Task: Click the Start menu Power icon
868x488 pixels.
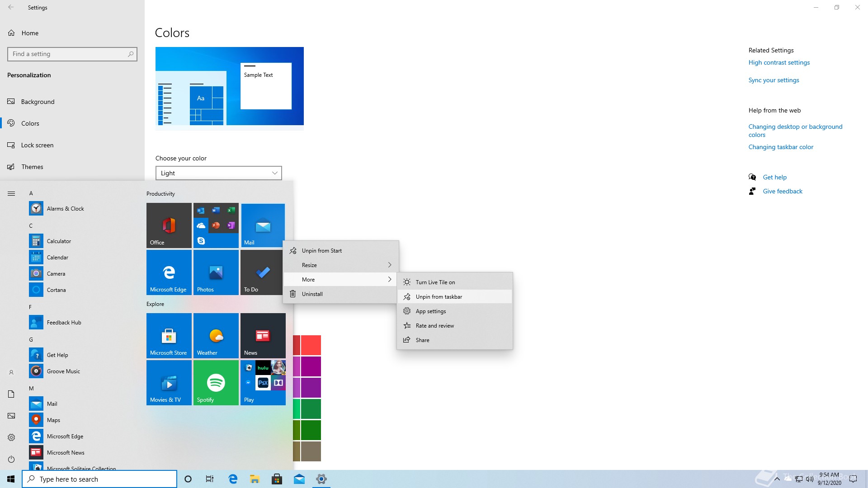Action: [x=11, y=459]
